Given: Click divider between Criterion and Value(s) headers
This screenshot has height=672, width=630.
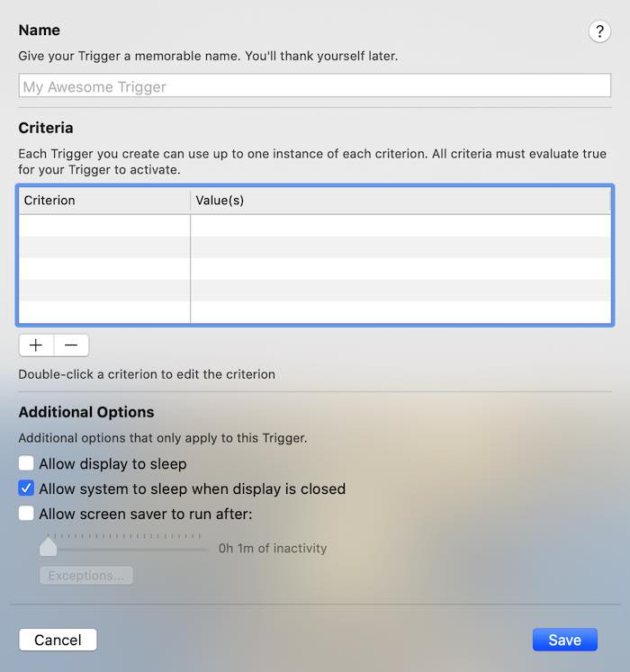Looking at the screenshot, I should [190, 201].
